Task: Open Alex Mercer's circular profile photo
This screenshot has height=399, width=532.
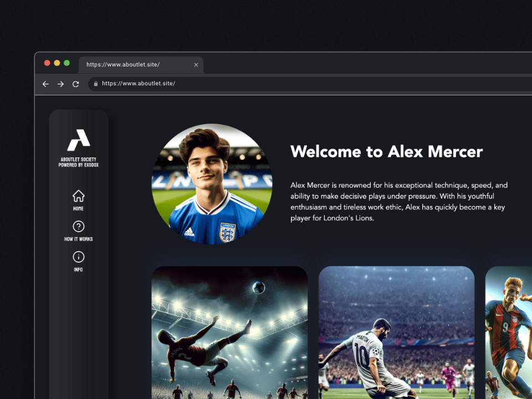Action: point(212,185)
